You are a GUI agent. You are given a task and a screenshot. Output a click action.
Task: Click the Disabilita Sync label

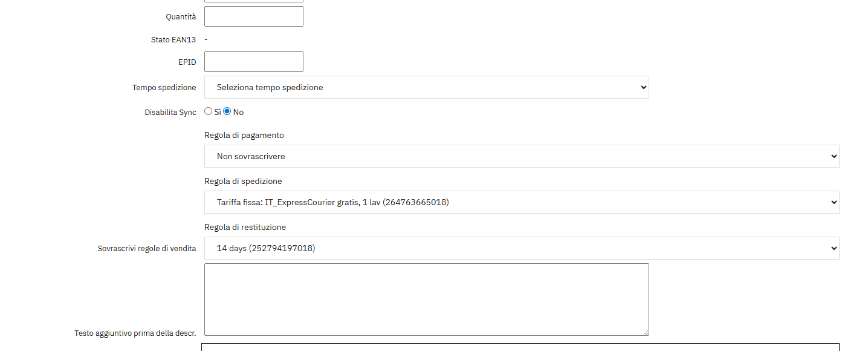coord(170,113)
